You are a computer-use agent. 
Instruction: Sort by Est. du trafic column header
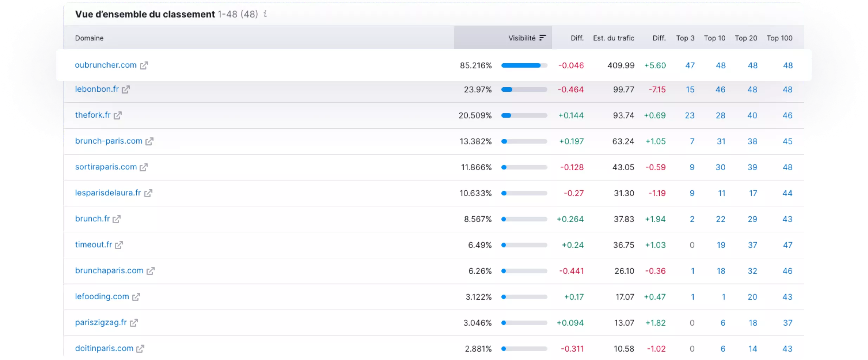[x=613, y=38]
